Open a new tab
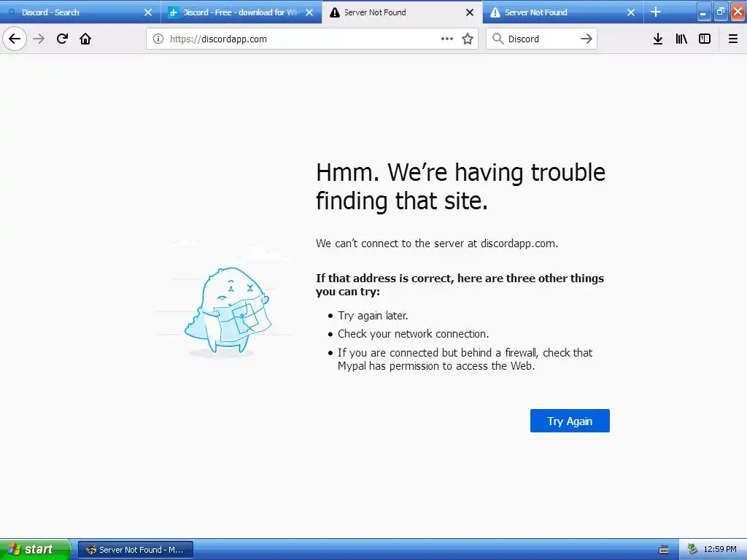The width and height of the screenshot is (747, 560). point(656,12)
